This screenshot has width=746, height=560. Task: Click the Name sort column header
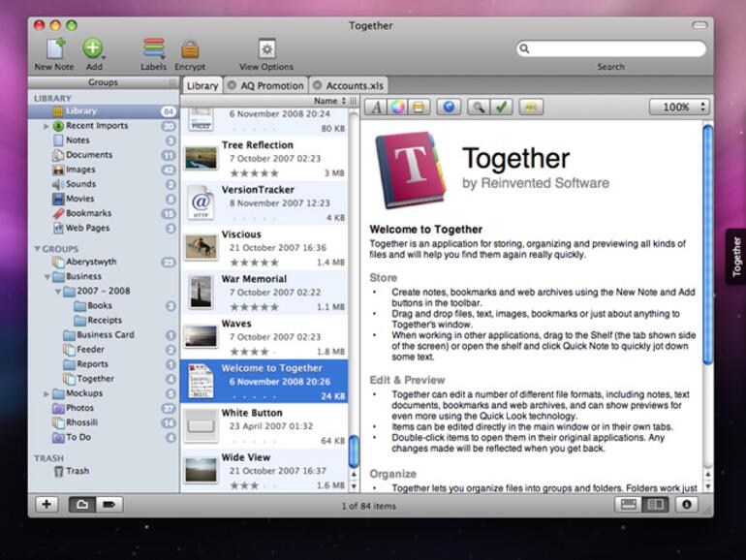tap(264, 101)
